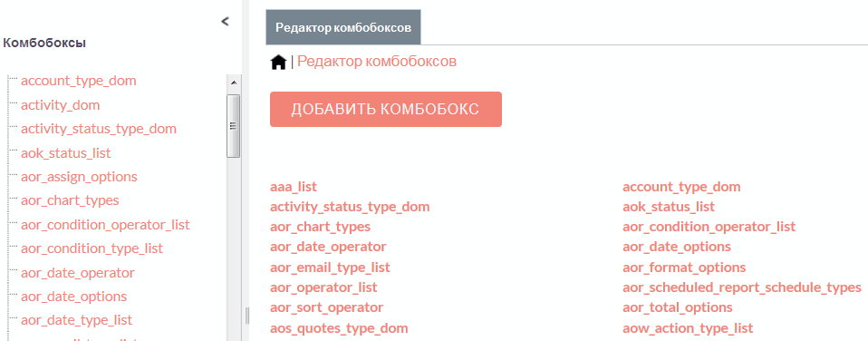This screenshot has width=868, height=341.
Task: Open aos_quotes_type_dom link
Action: tap(339, 327)
